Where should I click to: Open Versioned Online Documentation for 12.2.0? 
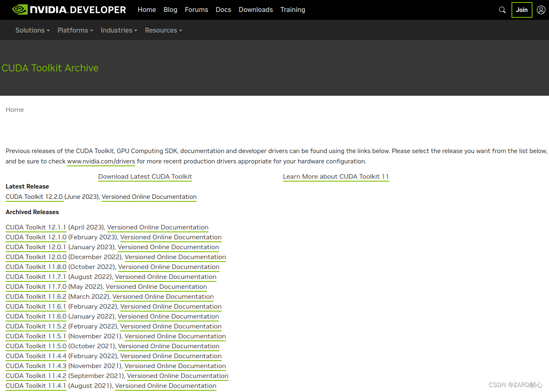point(149,197)
